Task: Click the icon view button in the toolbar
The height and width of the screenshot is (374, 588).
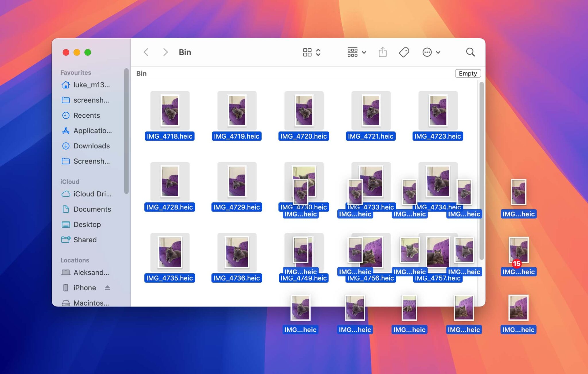Action: pyautogui.click(x=307, y=52)
